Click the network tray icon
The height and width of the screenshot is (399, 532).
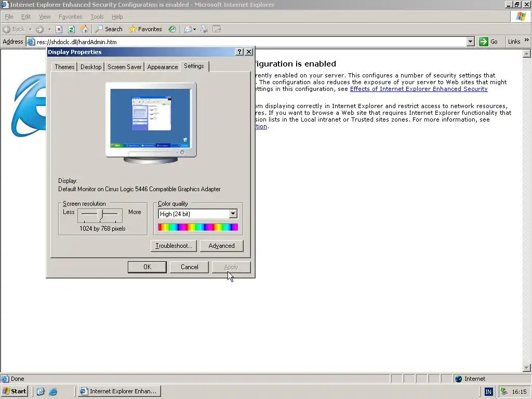pyautogui.click(x=504, y=392)
